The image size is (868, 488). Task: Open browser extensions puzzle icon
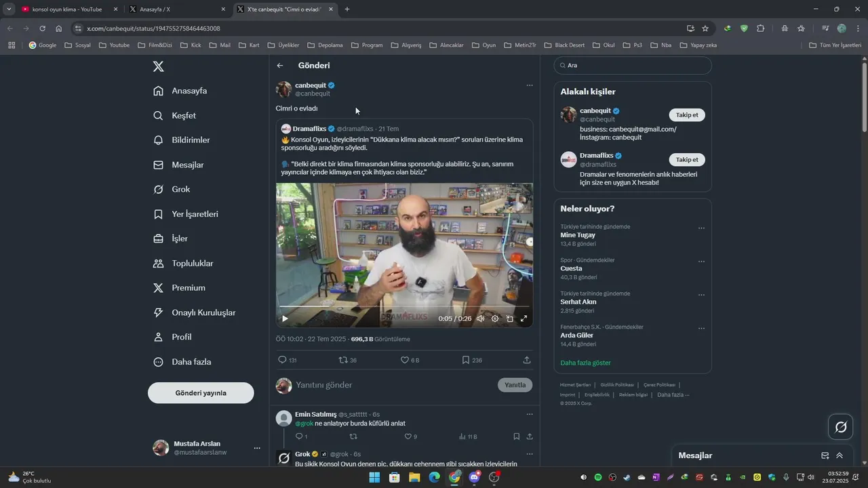(760, 28)
